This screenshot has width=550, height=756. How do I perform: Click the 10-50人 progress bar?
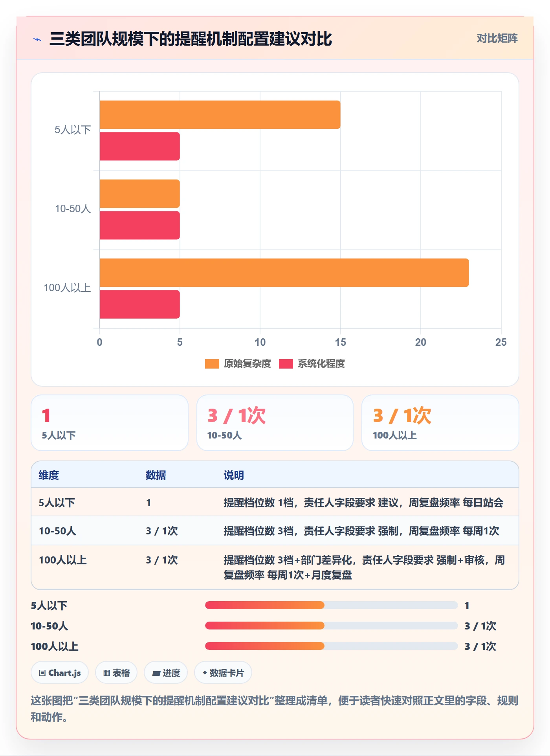pyautogui.click(x=331, y=626)
